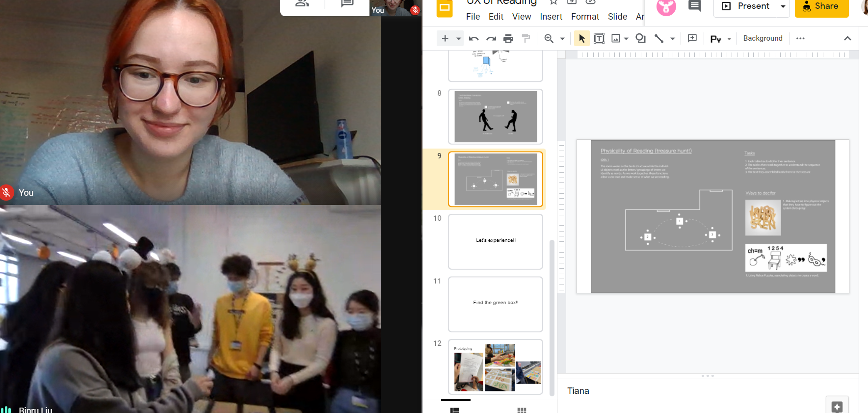
Task: Open the three-dot More toolbar options
Action: coord(800,38)
